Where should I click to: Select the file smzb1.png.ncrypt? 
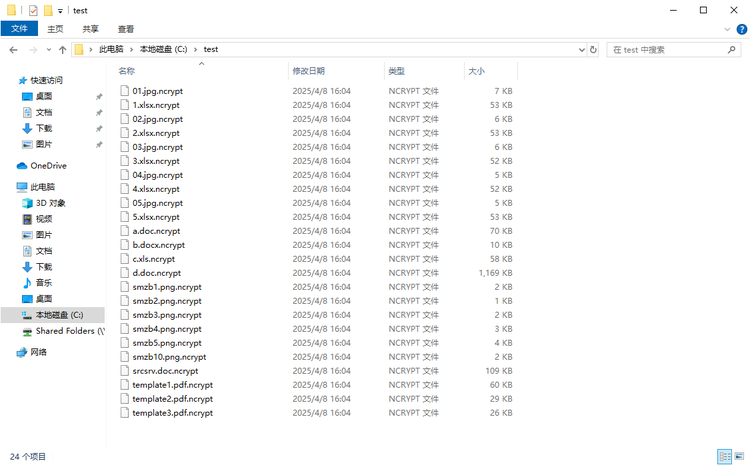tap(167, 287)
